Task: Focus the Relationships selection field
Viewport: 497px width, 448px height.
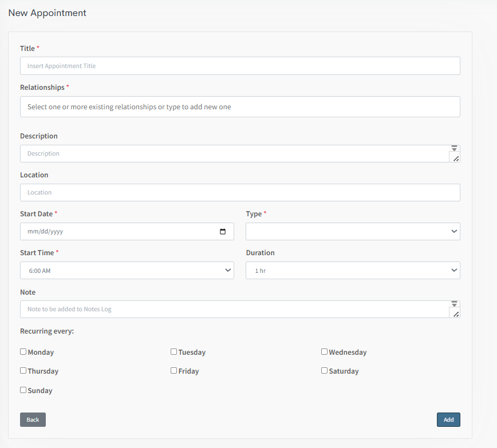Action: 240,107
